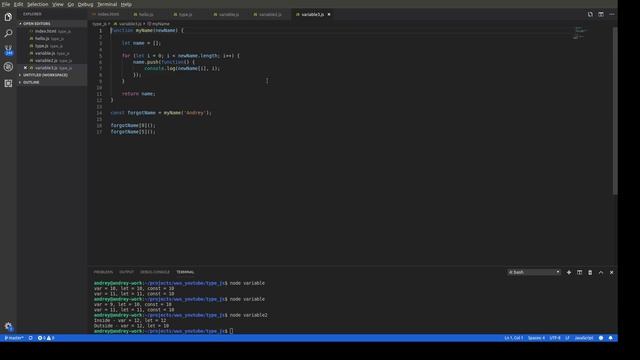Change the JavaScript language mode in status bar
Image resolution: width=640 pixels, height=360 pixels.
[584, 338]
